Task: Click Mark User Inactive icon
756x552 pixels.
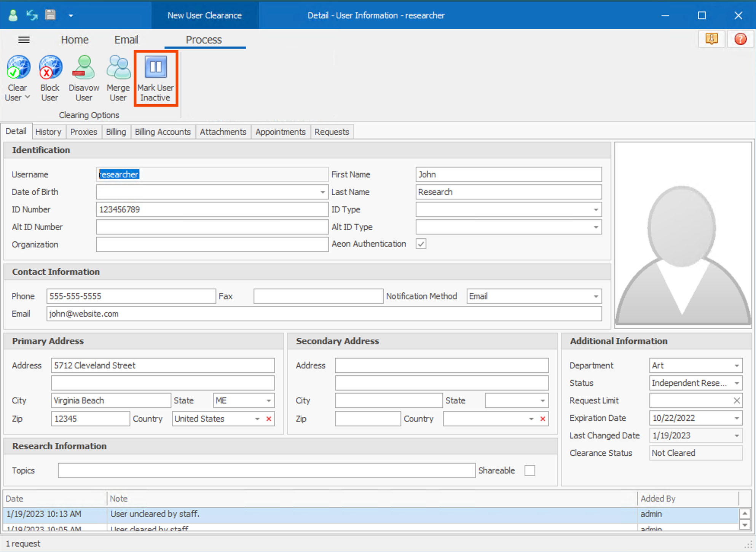Action: pos(155,68)
